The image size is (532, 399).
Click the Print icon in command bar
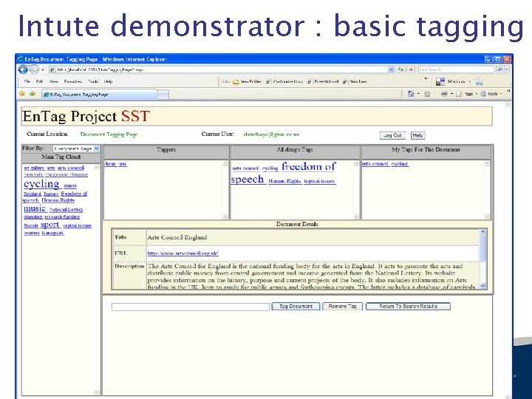point(444,94)
